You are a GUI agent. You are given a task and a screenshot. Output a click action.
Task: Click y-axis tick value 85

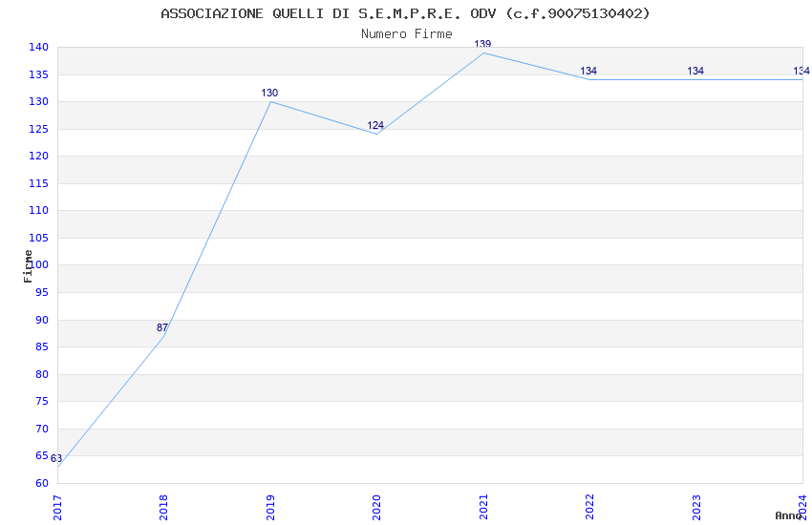click(x=42, y=346)
